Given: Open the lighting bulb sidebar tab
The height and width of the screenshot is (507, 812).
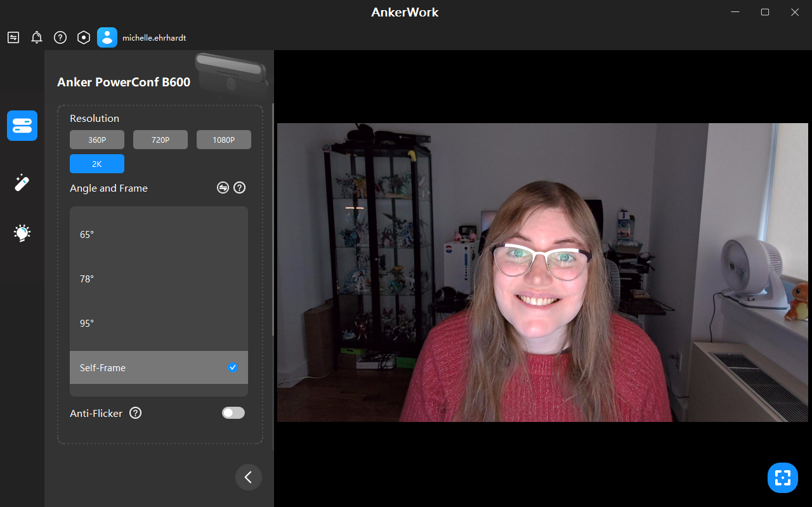Looking at the screenshot, I should 22,233.
